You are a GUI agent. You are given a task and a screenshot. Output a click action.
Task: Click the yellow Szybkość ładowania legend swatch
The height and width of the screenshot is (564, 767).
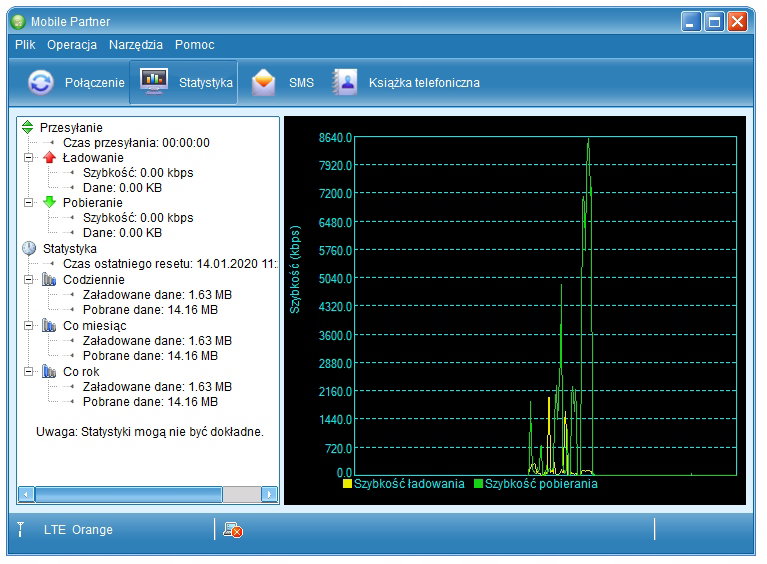click(347, 484)
